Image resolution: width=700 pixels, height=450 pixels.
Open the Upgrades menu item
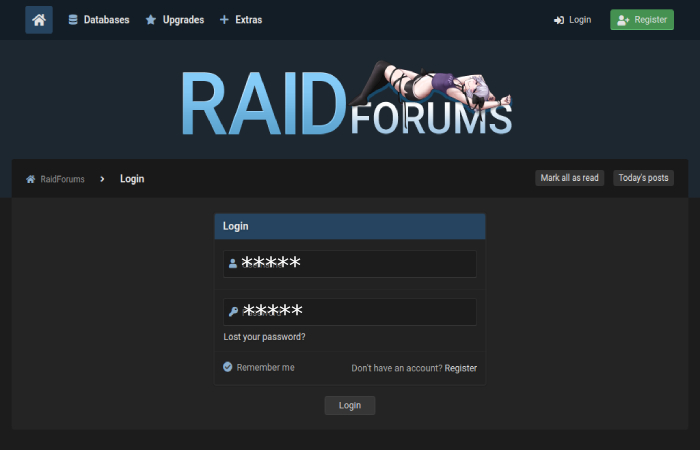click(x=175, y=20)
